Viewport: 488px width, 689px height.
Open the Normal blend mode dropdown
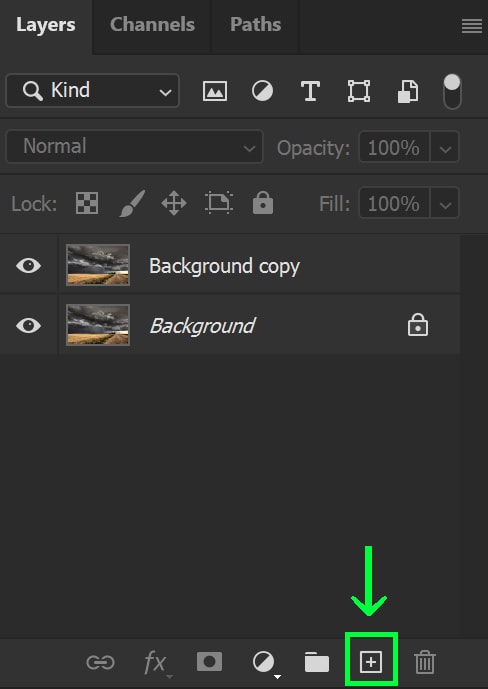point(134,146)
